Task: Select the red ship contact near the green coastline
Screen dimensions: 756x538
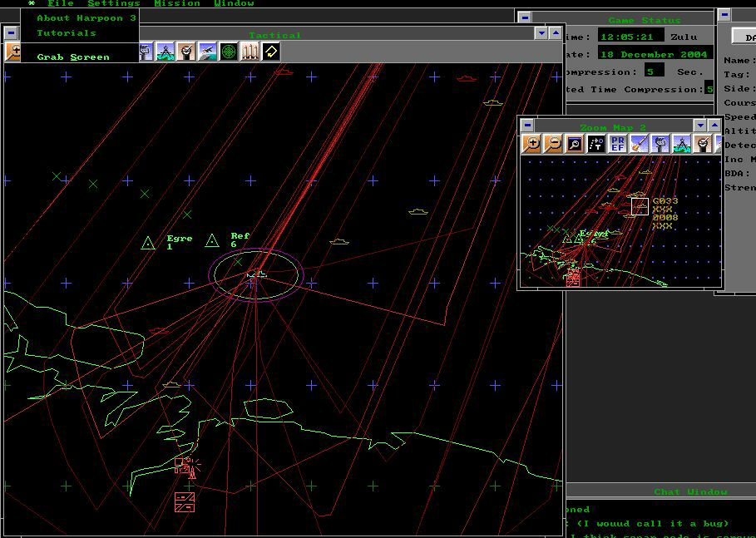Action: (x=159, y=331)
